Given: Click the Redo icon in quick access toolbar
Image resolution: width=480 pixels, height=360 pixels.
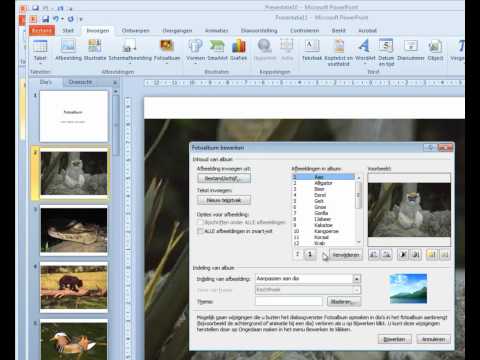Looking at the screenshot, I should coord(71,19).
